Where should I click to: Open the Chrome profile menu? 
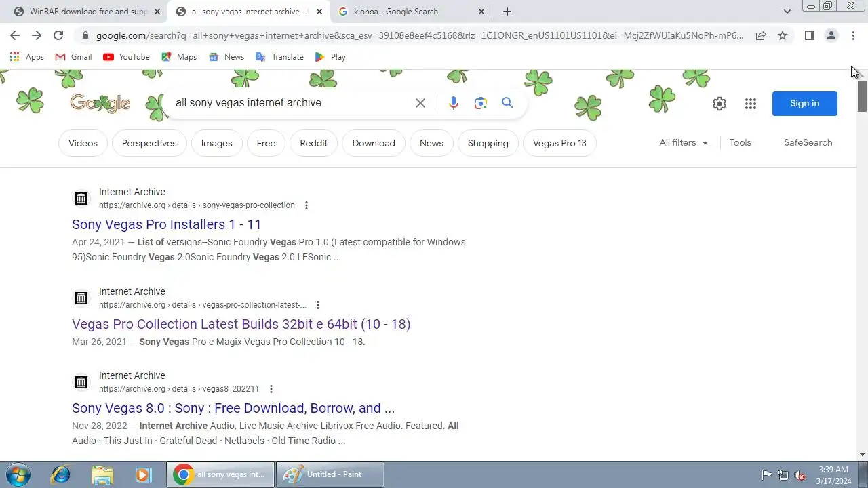831,35
